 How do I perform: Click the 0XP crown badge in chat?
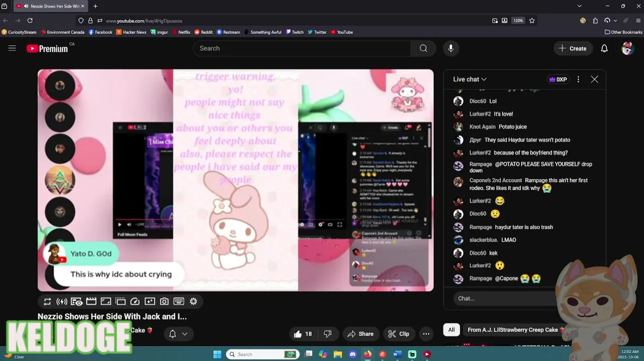(x=558, y=79)
